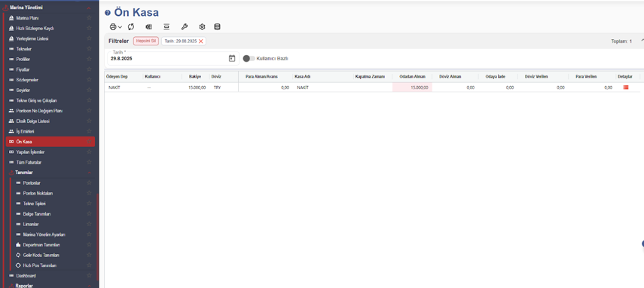This screenshot has height=288, width=644.
Task: Star the Tüm Faturalar menu item
Action: (89, 162)
